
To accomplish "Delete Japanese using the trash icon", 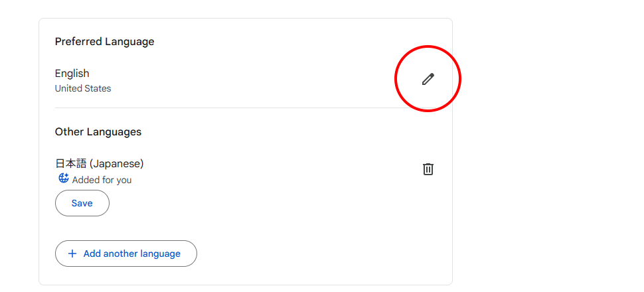I will [x=428, y=169].
